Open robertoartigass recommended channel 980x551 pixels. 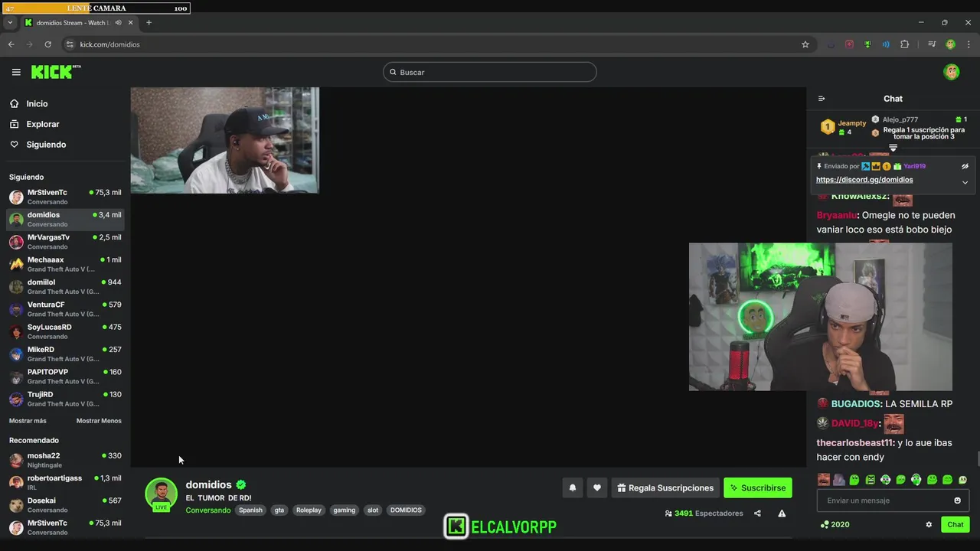(65, 482)
